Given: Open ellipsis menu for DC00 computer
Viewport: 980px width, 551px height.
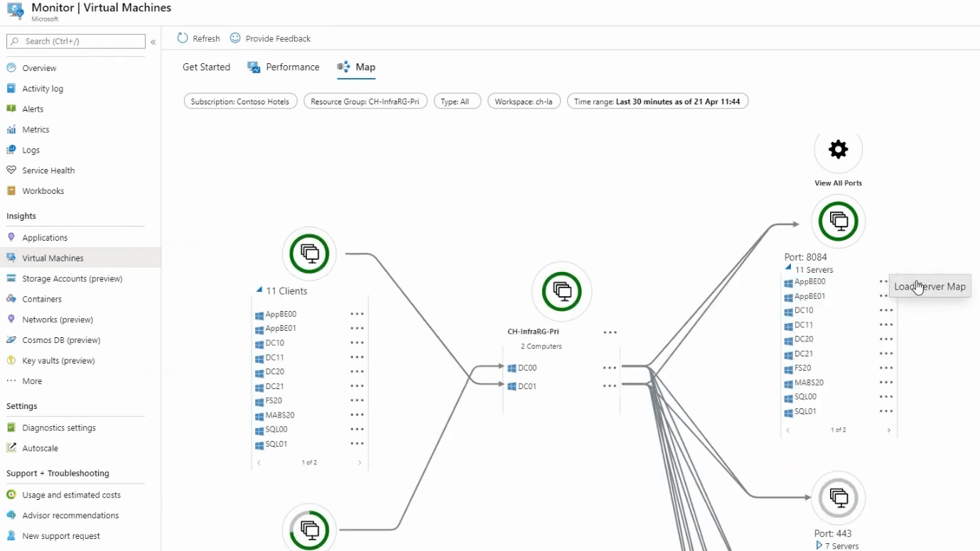Looking at the screenshot, I should [610, 368].
